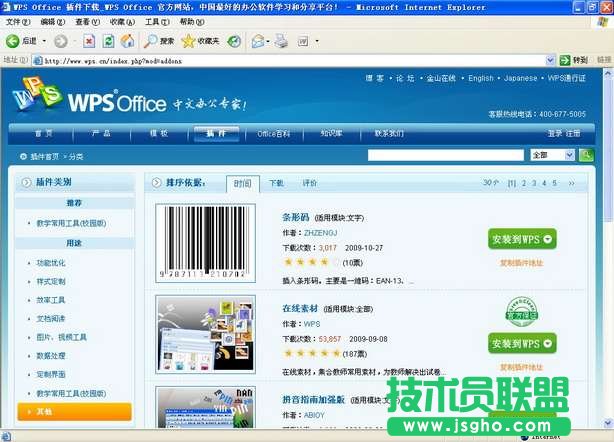Screen dimensions: 614x442
Task: Open the Back button history dropdown arrow
Action: click(x=44, y=41)
